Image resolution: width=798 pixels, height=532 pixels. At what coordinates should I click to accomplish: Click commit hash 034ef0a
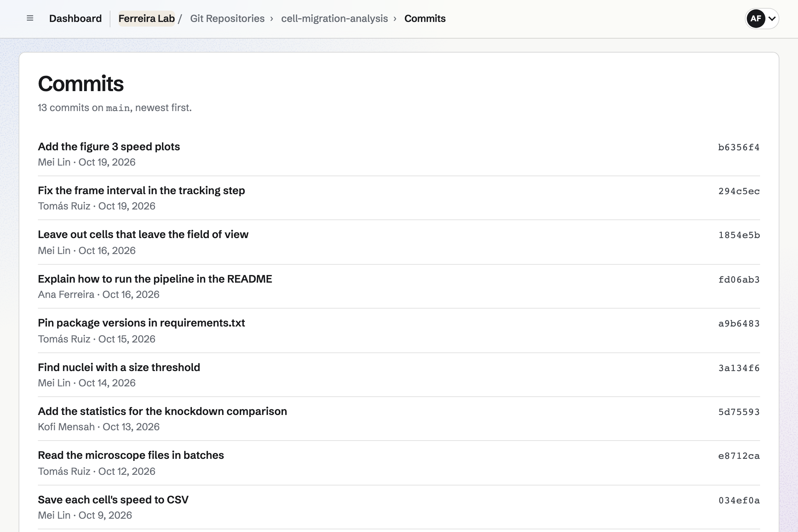738,500
